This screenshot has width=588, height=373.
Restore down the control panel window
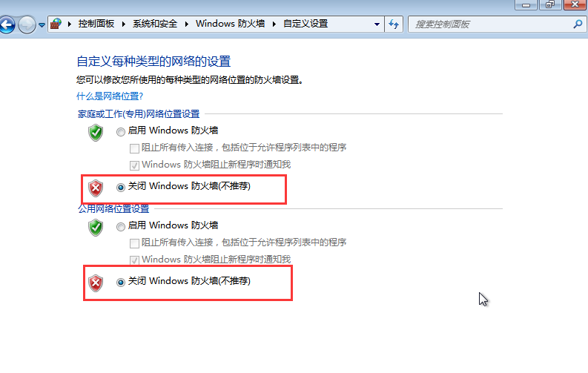point(549,5)
